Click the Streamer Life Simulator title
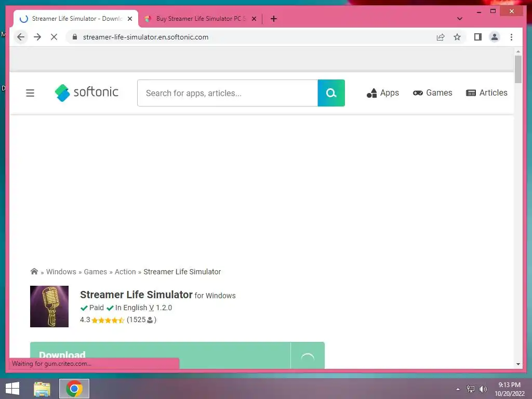 click(x=137, y=295)
